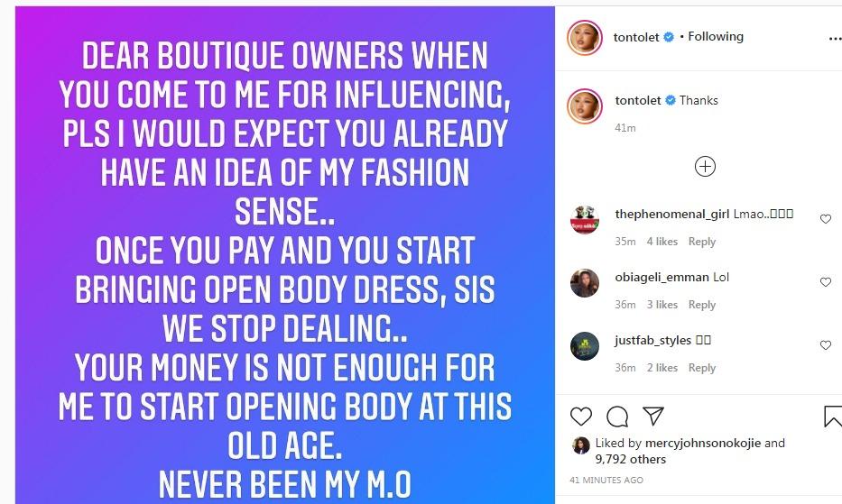Reply to obiageli_emman's comment
The height and width of the screenshot is (504, 842).
tap(702, 305)
